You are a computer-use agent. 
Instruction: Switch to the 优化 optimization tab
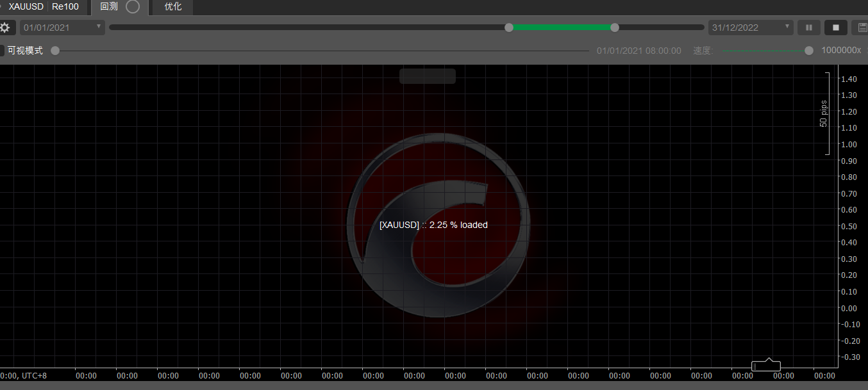pyautogui.click(x=172, y=7)
